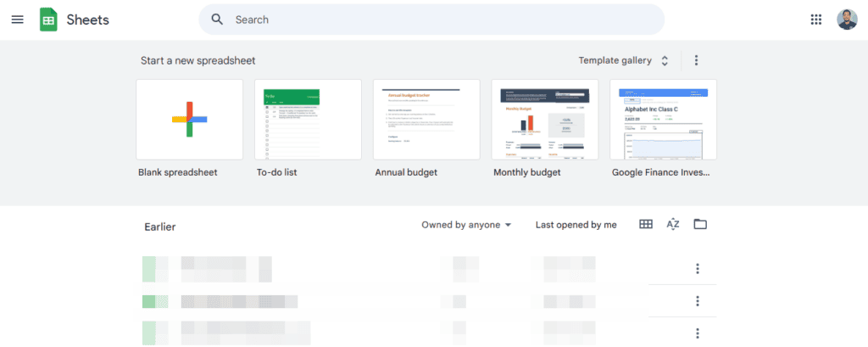Click the Start a new spreadsheet heading
The width and height of the screenshot is (868, 347).
coord(198,60)
